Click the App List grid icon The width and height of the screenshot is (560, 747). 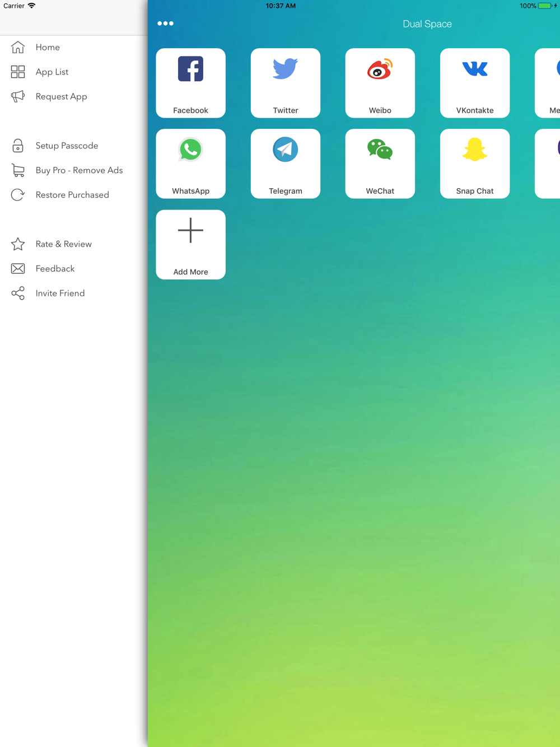(18, 72)
